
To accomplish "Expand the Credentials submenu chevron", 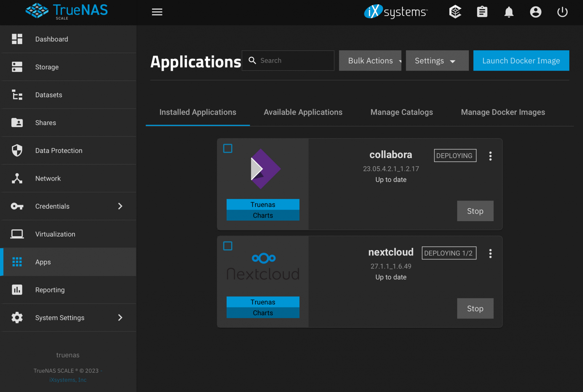I will [120, 206].
